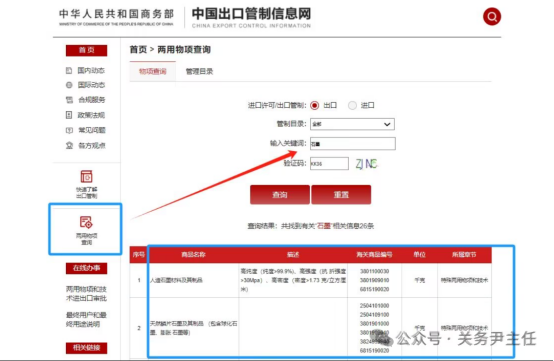Refresh the captcha image
The height and width of the screenshot is (361, 554).
pos(366,164)
